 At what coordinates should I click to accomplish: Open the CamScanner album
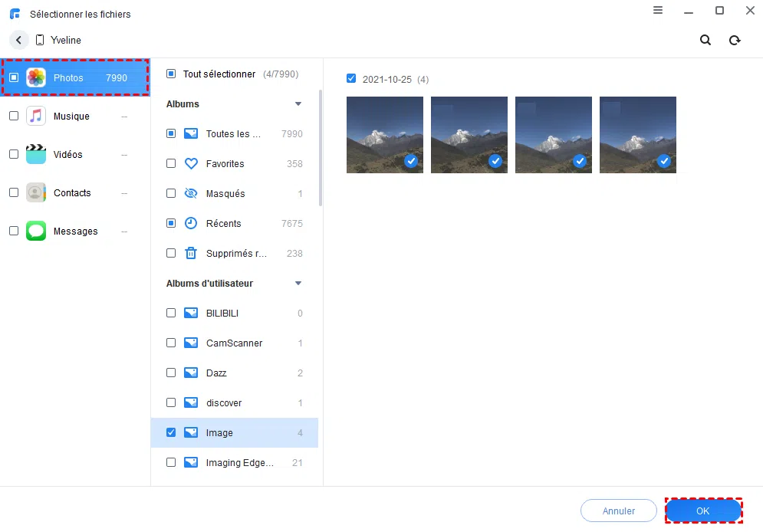click(x=234, y=343)
